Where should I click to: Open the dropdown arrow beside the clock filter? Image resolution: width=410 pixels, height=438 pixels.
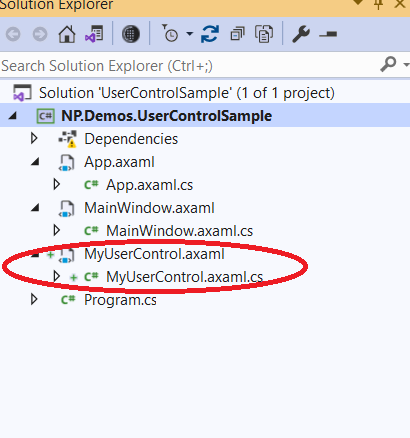coord(189,34)
